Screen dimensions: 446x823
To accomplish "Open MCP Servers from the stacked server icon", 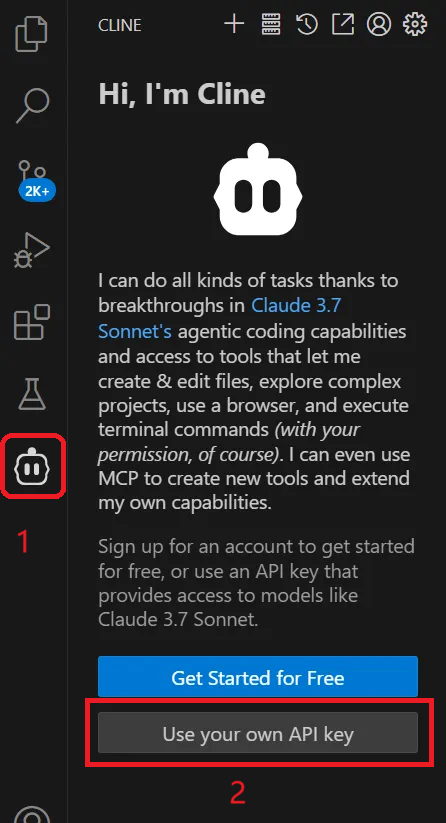I will (271, 24).
